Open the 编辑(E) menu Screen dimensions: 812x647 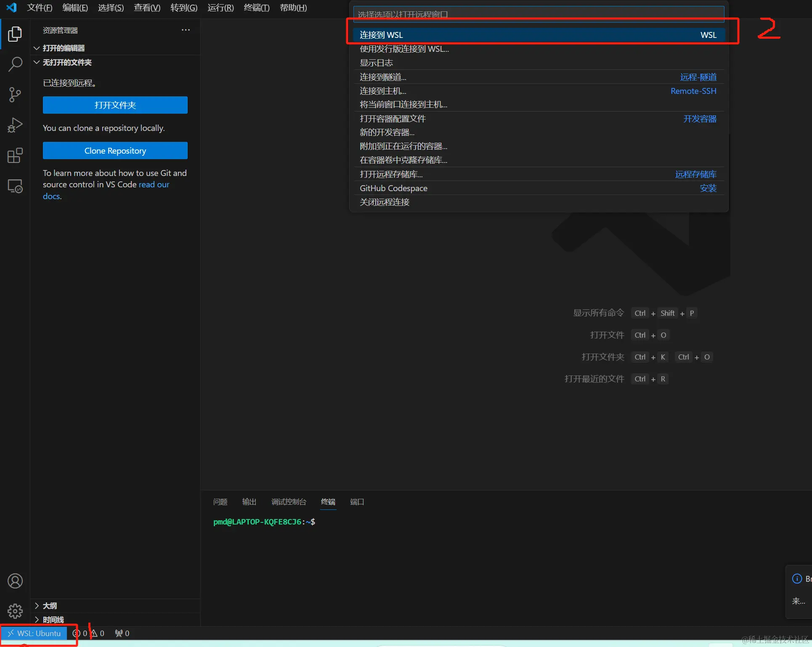[x=75, y=8]
